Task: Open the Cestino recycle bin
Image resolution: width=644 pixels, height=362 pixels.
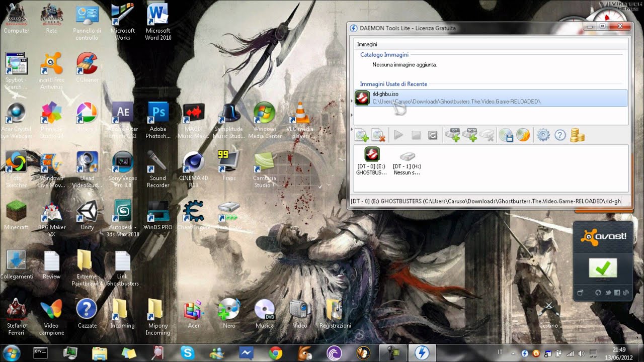Action: [548, 314]
